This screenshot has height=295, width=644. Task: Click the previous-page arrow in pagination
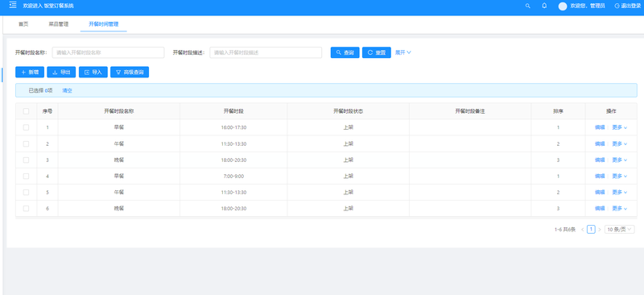click(582, 230)
